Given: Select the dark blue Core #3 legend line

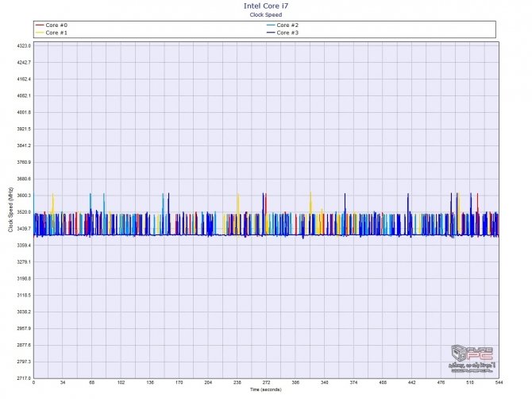Looking at the screenshot, I should click(271, 33).
